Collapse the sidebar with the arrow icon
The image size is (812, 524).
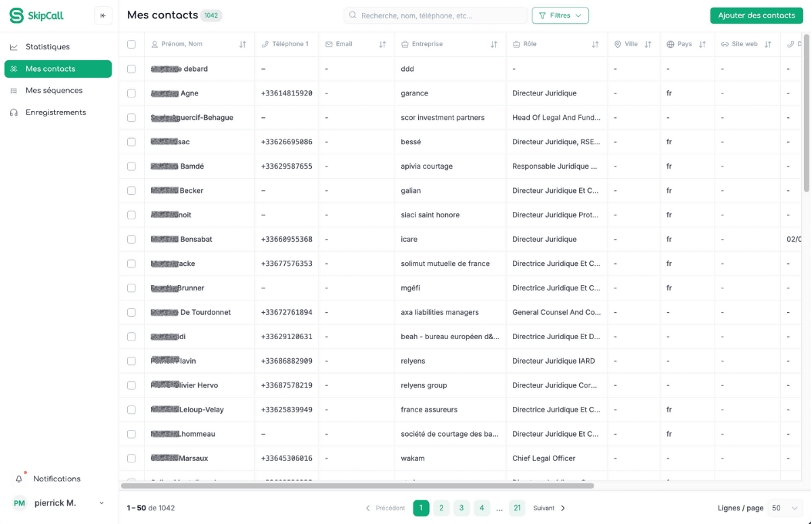click(103, 16)
